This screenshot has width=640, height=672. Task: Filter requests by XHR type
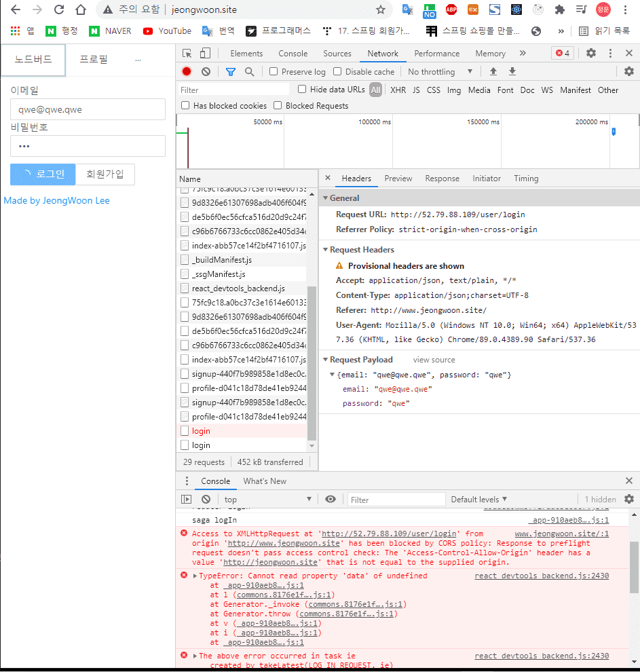(398, 90)
